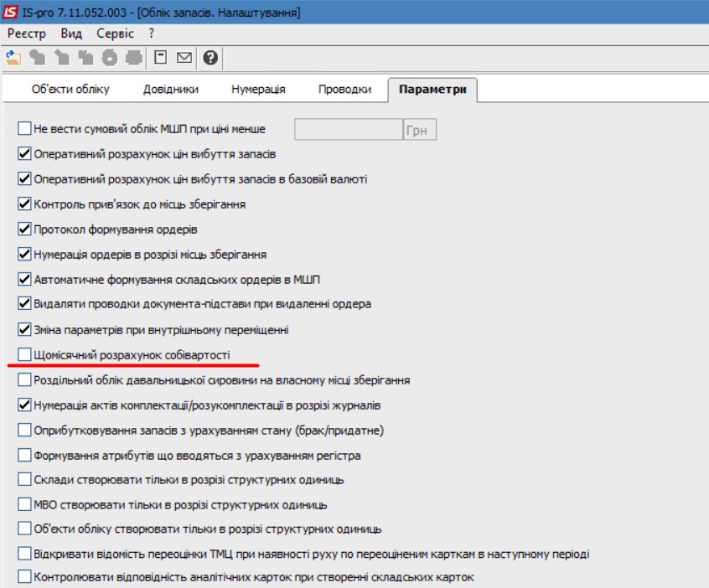Switch to the Довідники tab

171,90
